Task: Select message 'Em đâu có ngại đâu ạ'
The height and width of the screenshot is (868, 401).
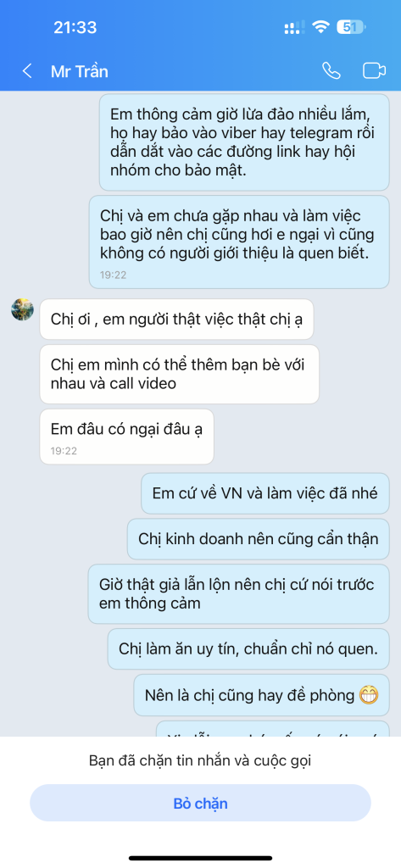Action: (126, 437)
